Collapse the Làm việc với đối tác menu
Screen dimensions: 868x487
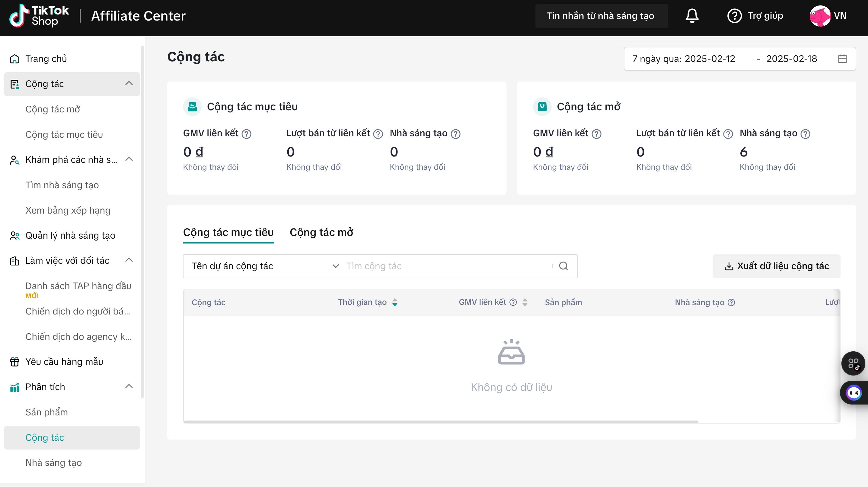pyautogui.click(x=129, y=260)
